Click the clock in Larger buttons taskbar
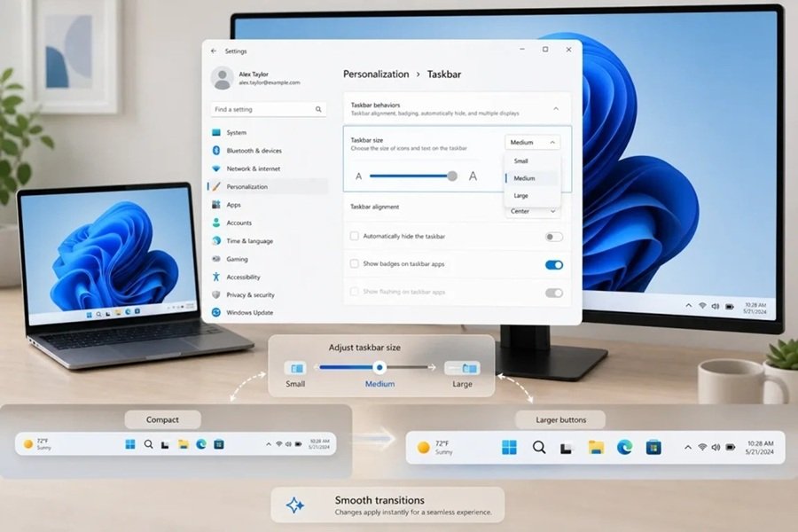The height and width of the screenshot is (532, 798). tap(760, 448)
